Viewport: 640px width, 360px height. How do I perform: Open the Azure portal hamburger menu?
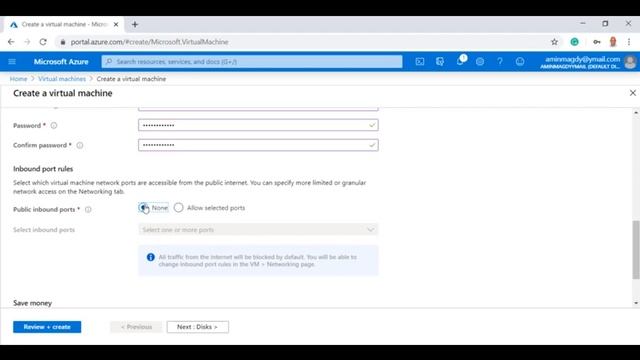click(12, 62)
